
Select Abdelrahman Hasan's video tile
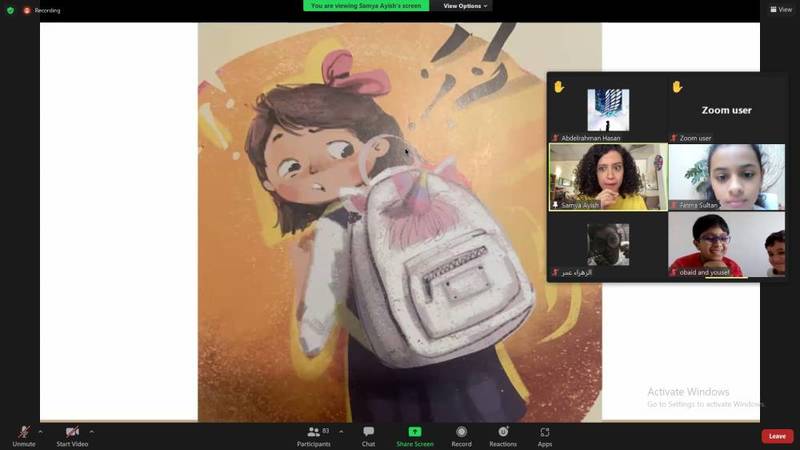coord(608,110)
